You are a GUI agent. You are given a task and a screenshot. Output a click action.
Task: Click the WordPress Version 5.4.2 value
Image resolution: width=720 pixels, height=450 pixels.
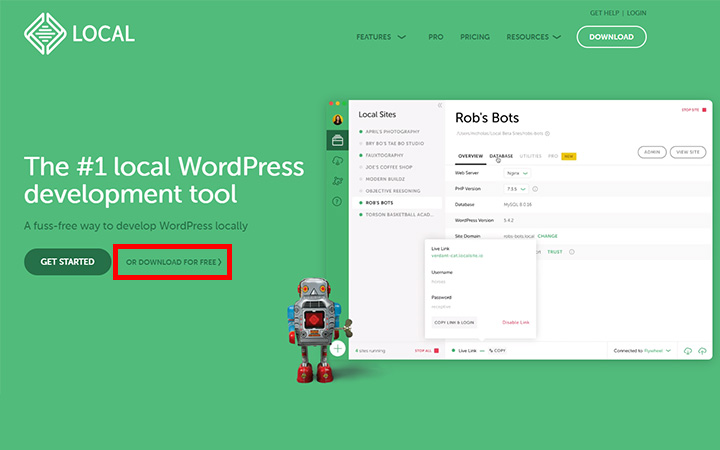509,220
